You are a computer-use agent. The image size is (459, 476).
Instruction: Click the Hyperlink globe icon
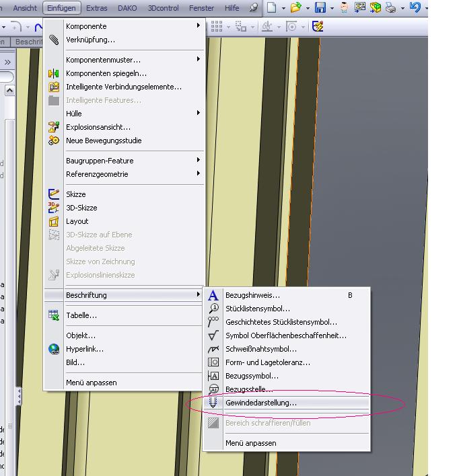54,349
